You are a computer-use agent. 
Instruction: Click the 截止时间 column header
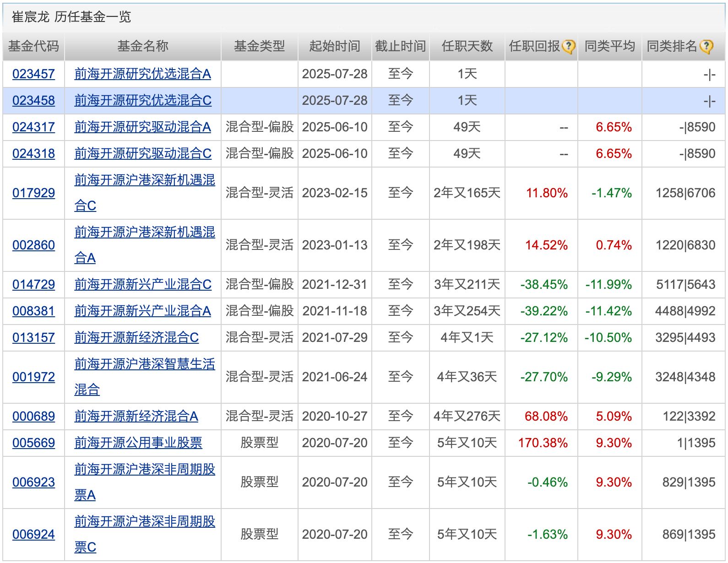tap(401, 46)
